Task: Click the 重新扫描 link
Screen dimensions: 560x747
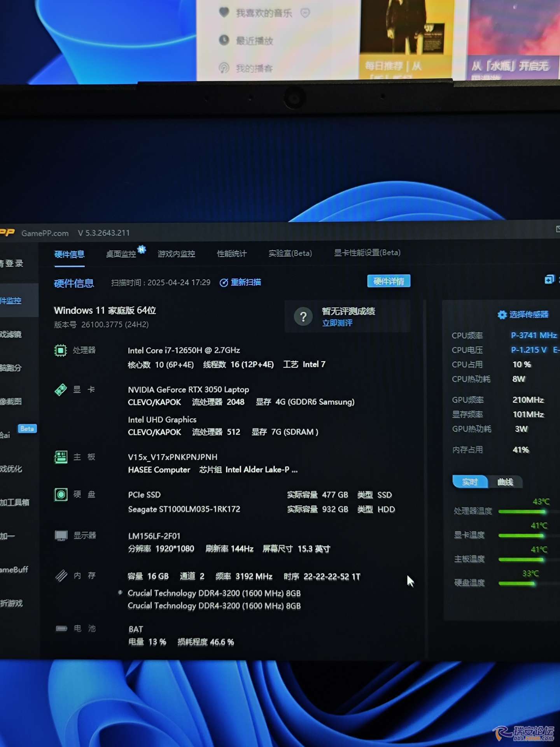Action: pyautogui.click(x=246, y=282)
